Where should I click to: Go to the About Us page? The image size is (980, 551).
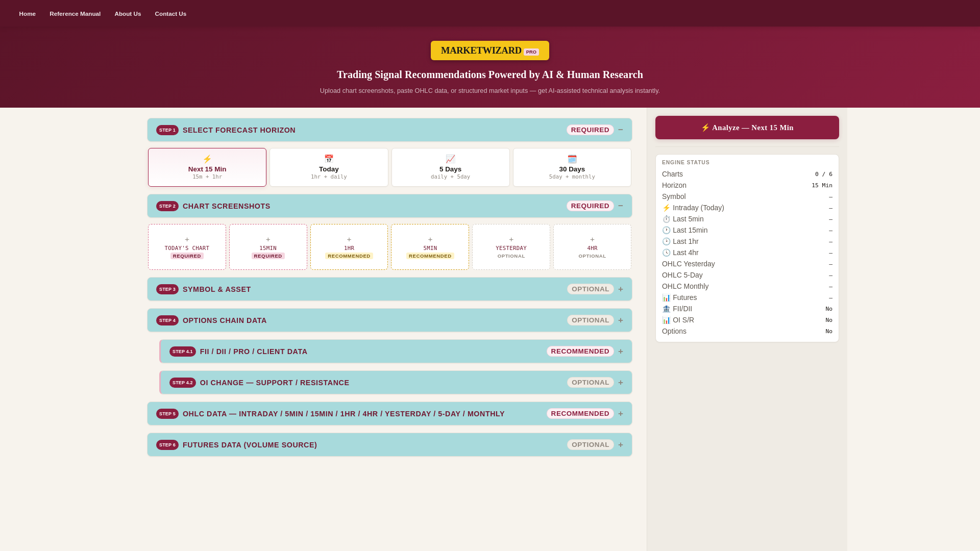pyautogui.click(x=128, y=14)
